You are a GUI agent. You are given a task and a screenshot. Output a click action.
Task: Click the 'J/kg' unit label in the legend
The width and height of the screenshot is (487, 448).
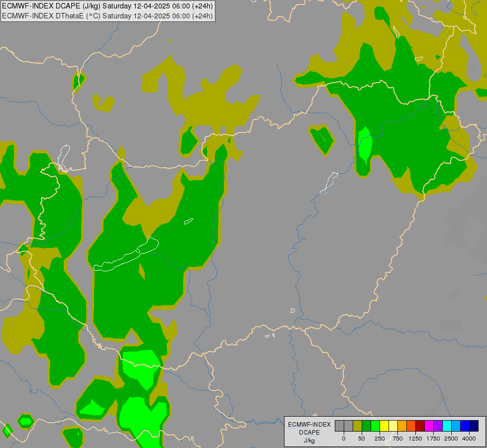tap(309, 441)
